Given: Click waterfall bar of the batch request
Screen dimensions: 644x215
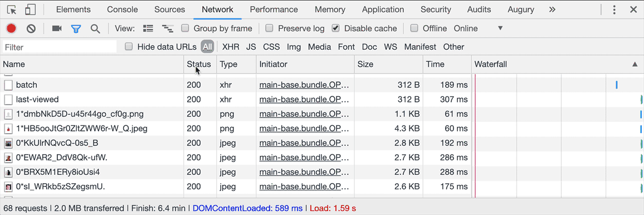Looking at the screenshot, I should (x=617, y=85).
